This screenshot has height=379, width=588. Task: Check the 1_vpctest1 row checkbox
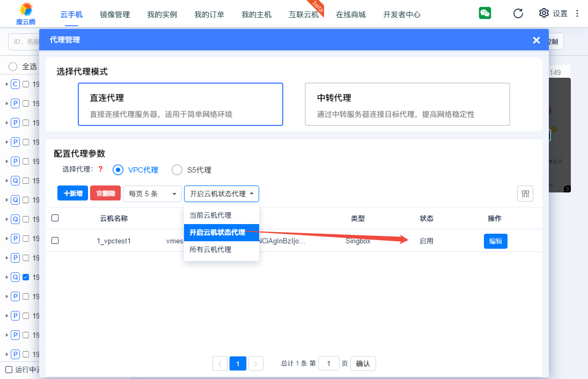[55, 241]
